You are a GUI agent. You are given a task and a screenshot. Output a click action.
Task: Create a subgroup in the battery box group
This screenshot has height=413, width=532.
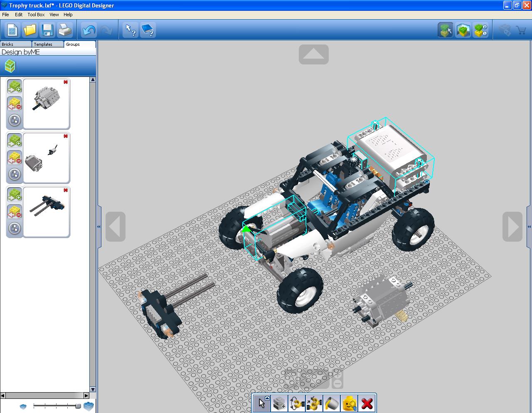click(x=15, y=175)
